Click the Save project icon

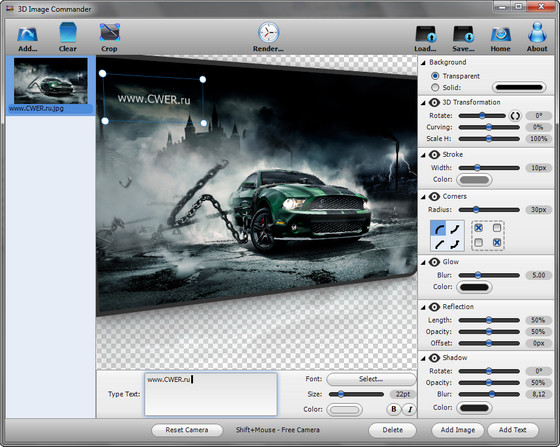coord(463,34)
